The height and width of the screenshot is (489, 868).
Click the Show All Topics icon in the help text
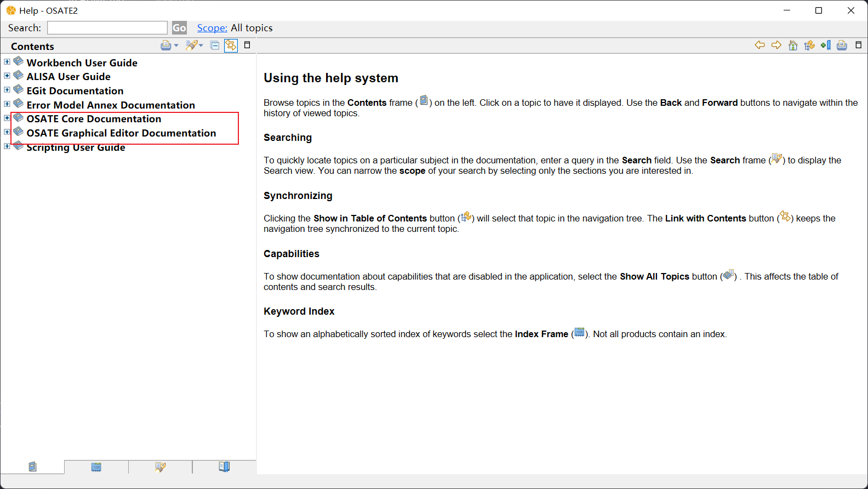coord(728,275)
